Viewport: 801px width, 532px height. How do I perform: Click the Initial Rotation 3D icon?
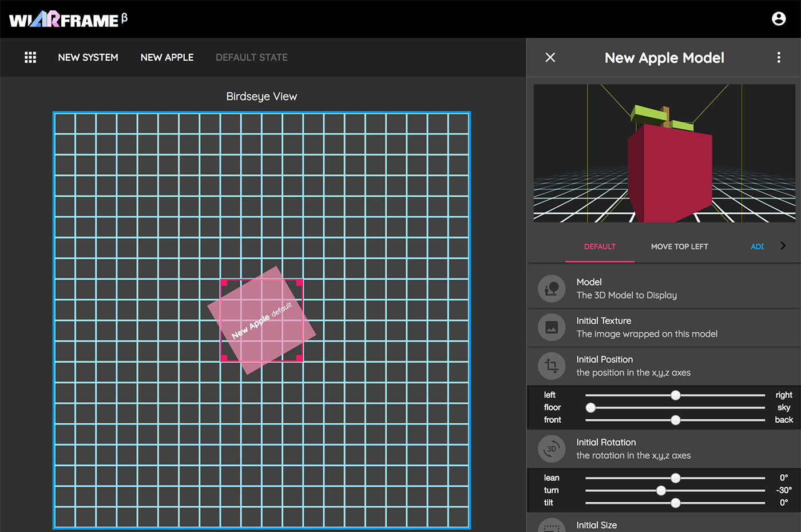pyautogui.click(x=552, y=449)
